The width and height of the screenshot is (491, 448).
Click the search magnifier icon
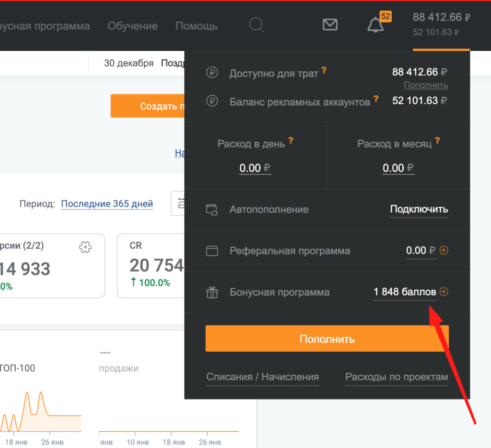pyautogui.click(x=257, y=25)
